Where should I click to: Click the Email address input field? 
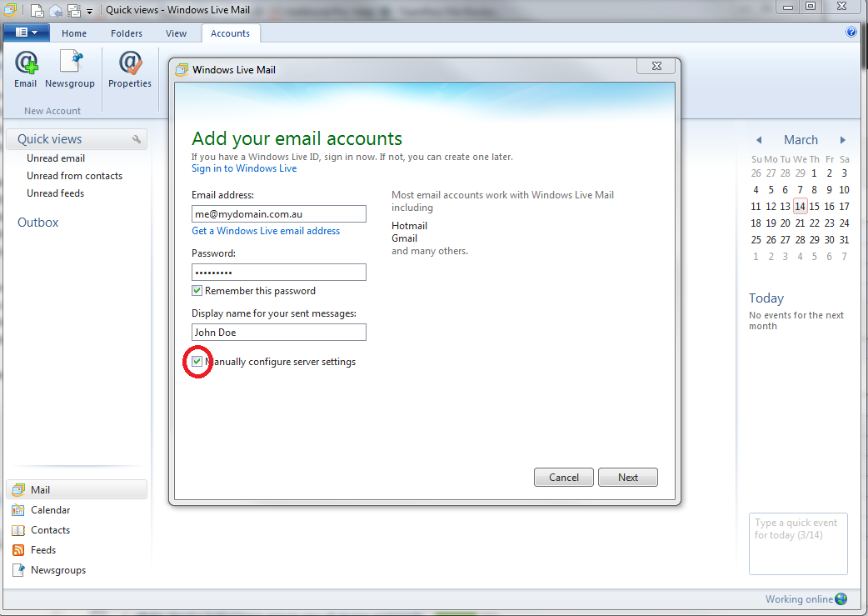279,214
